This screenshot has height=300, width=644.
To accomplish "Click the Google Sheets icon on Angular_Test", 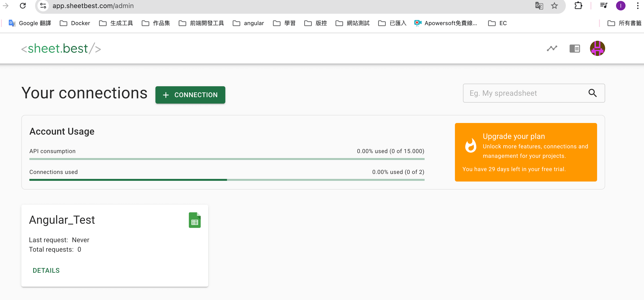I will pyautogui.click(x=195, y=220).
